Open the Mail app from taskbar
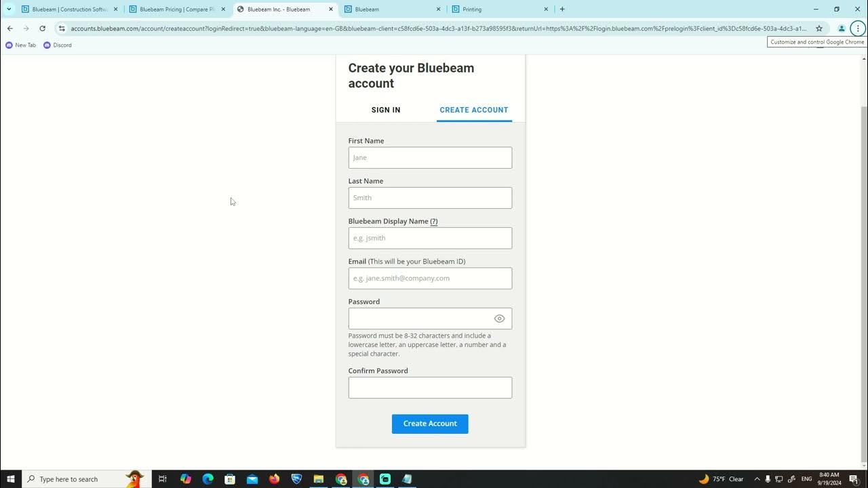The height and width of the screenshot is (488, 868). tap(252, 479)
